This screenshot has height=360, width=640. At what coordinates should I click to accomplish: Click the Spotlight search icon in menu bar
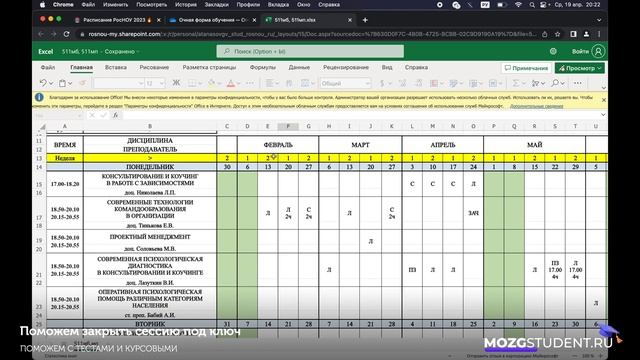(x=532, y=5)
